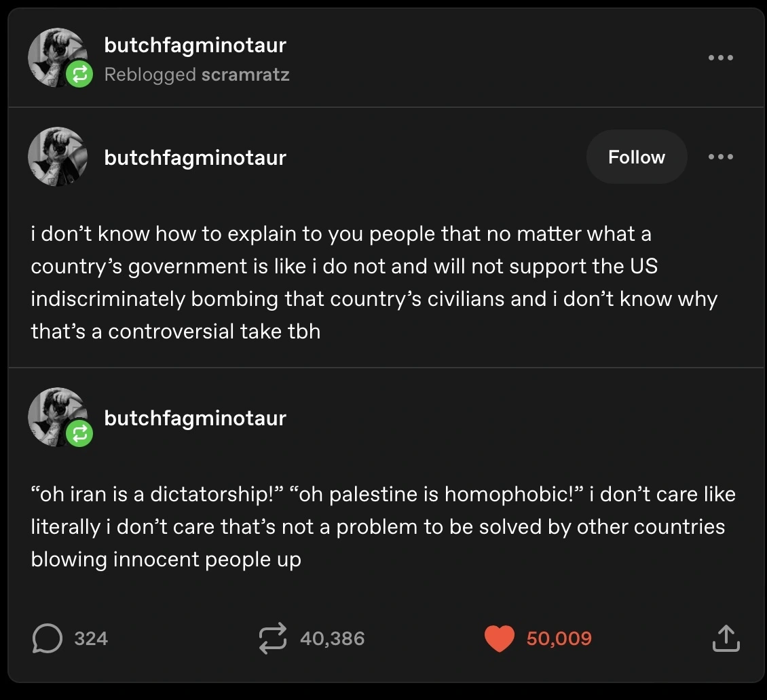Click the 50,009 likes count
This screenshot has width=767, height=700.
click(559, 639)
